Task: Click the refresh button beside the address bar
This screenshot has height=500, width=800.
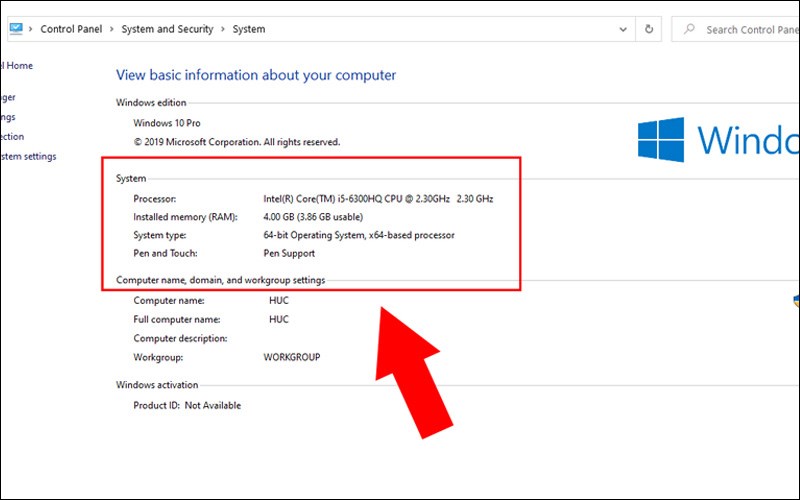Action: 650,29
